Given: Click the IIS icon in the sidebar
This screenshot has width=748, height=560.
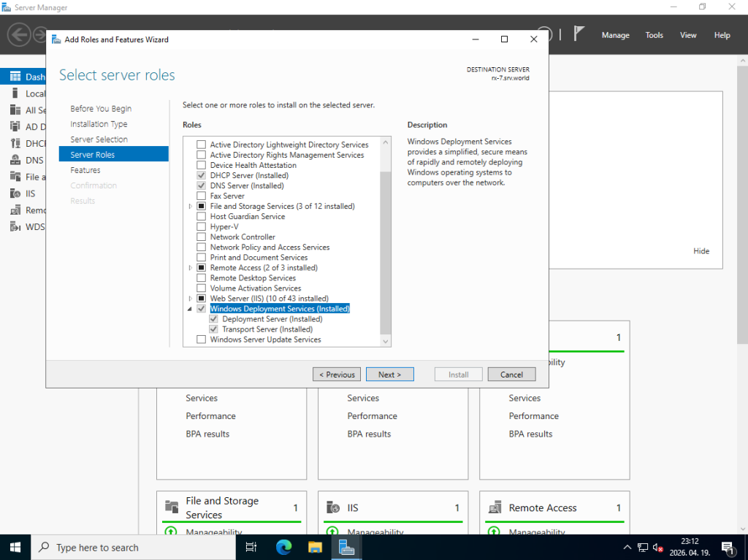Looking at the screenshot, I should point(15,193).
